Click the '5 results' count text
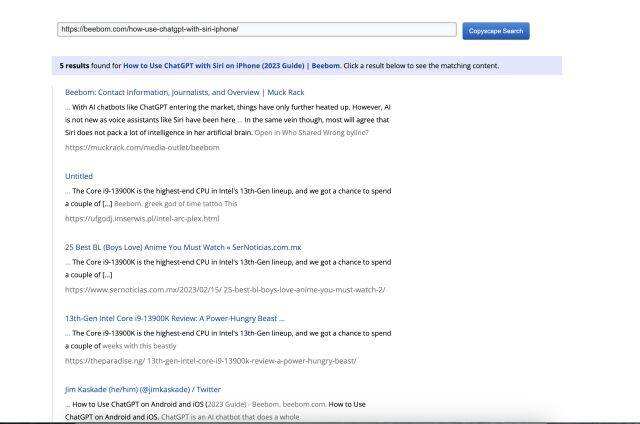Screen dimensions: 640x424 tap(75, 66)
